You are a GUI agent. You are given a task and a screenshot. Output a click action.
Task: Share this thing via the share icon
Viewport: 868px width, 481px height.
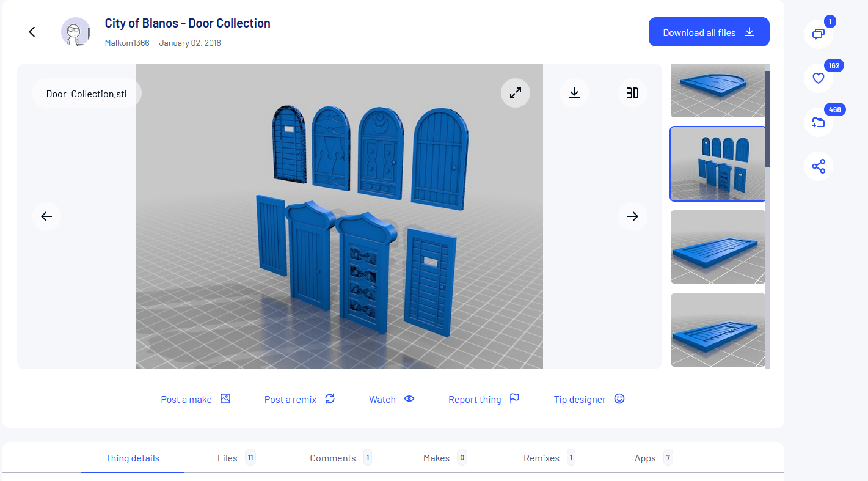tap(819, 166)
